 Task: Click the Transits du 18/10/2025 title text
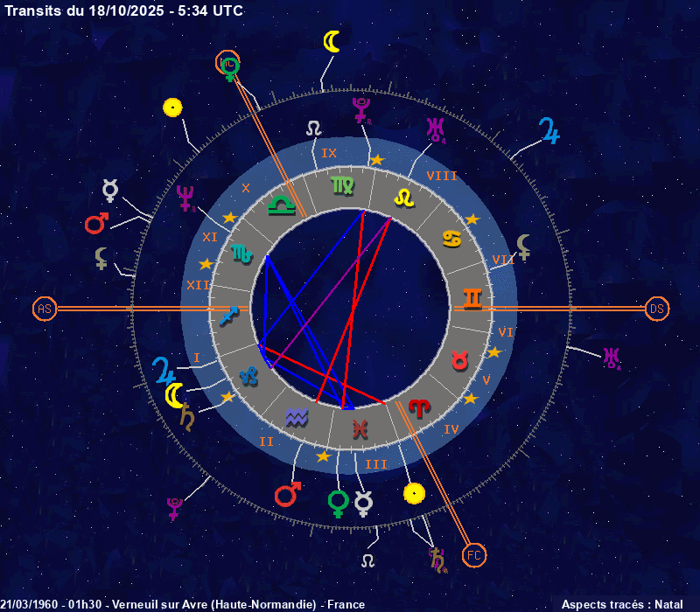pos(124,10)
